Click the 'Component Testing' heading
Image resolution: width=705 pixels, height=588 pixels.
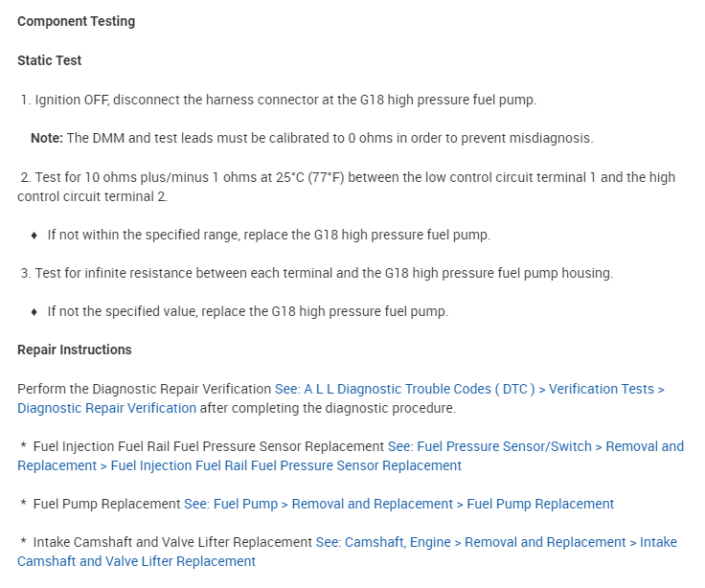tap(76, 22)
